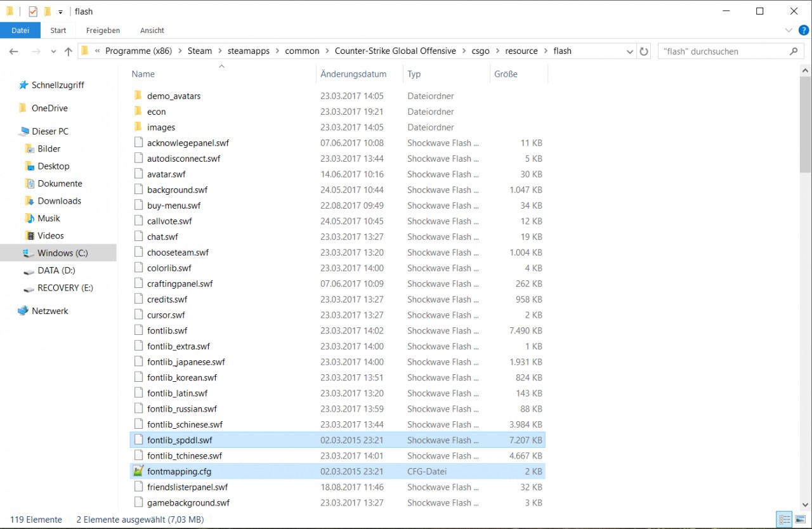
Task: Click the search magnifier icon
Action: 794,51
